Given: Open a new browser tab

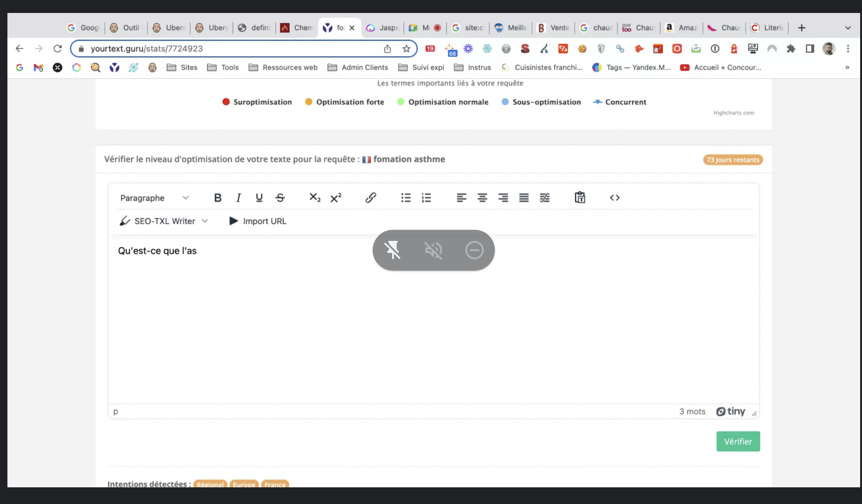Looking at the screenshot, I should click(802, 28).
